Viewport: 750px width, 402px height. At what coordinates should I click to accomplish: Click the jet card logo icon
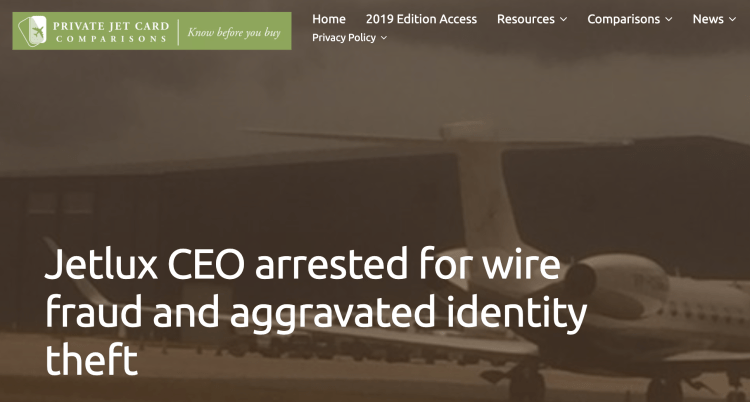[32, 31]
